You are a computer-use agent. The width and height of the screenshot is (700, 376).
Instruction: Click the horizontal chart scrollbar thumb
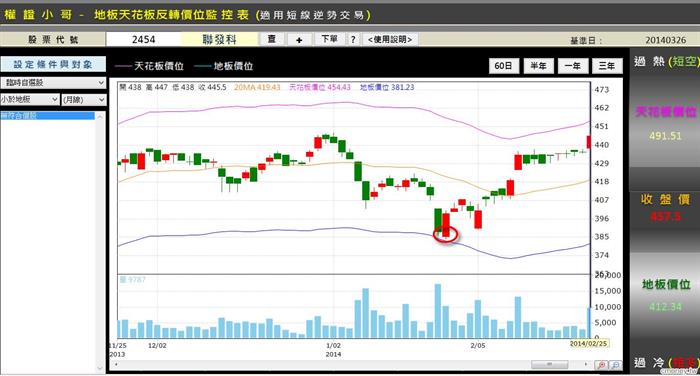(x=550, y=364)
